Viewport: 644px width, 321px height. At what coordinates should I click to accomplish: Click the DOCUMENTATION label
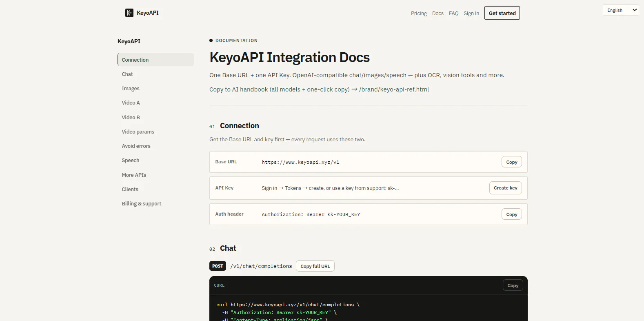[236, 40]
